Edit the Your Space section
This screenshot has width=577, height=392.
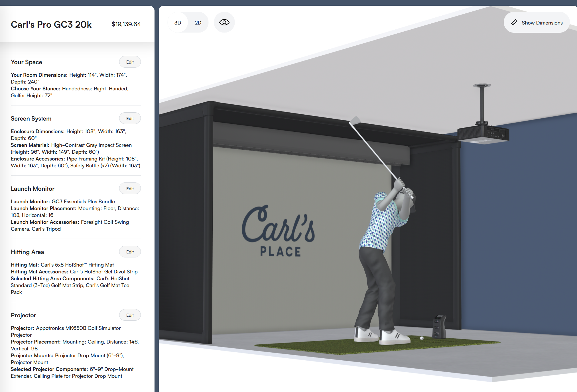(x=130, y=62)
